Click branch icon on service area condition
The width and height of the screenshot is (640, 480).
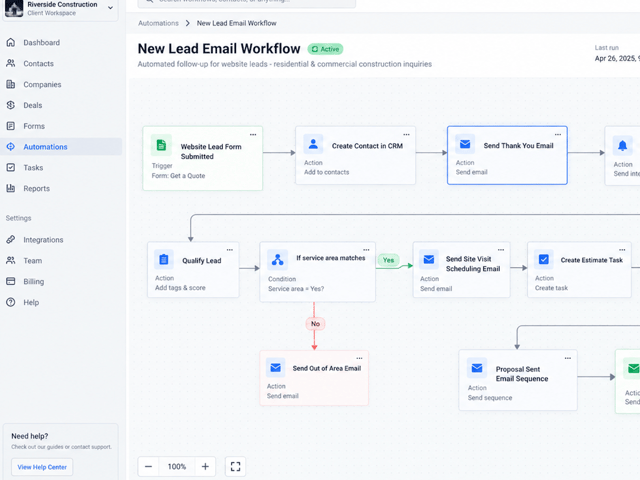click(278, 260)
